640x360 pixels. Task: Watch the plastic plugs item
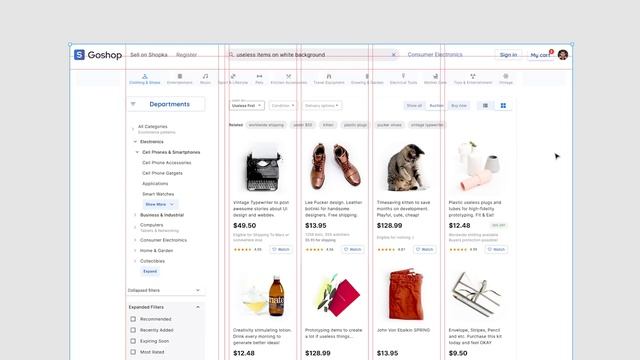(x=496, y=249)
